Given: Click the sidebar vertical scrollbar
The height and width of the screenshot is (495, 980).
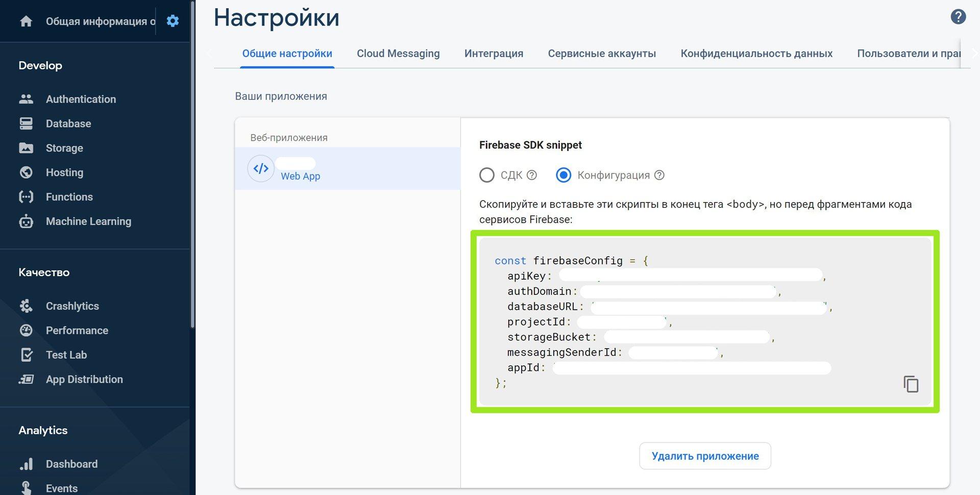Looking at the screenshot, I should pyautogui.click(x=192, y=163).
